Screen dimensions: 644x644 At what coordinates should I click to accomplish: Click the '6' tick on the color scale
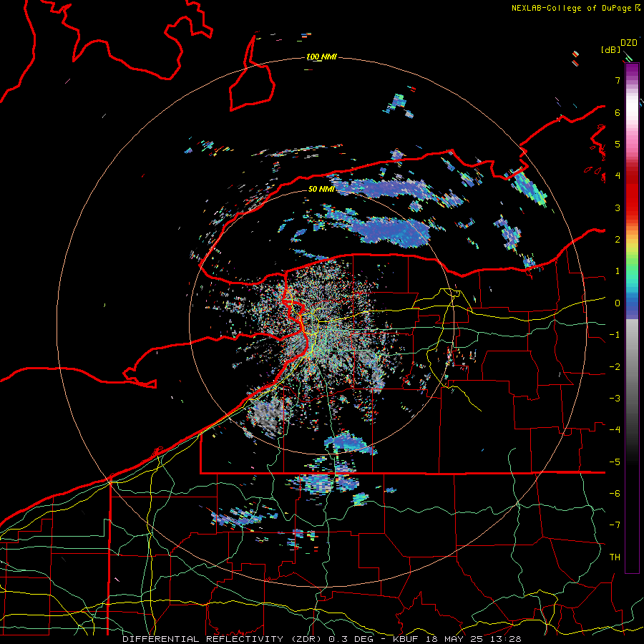tap(618, 113)
